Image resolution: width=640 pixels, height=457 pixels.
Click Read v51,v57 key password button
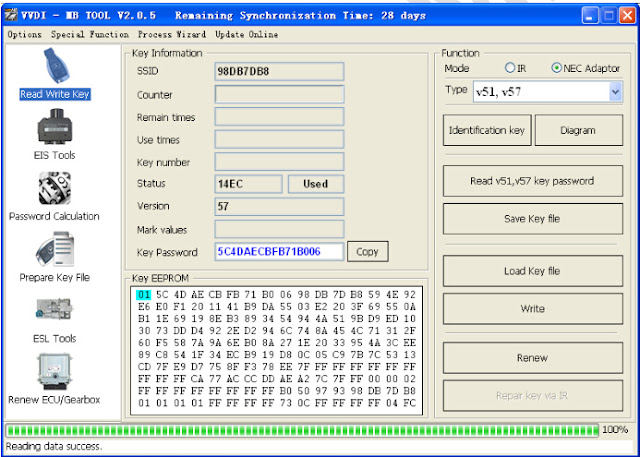point(533,181)
